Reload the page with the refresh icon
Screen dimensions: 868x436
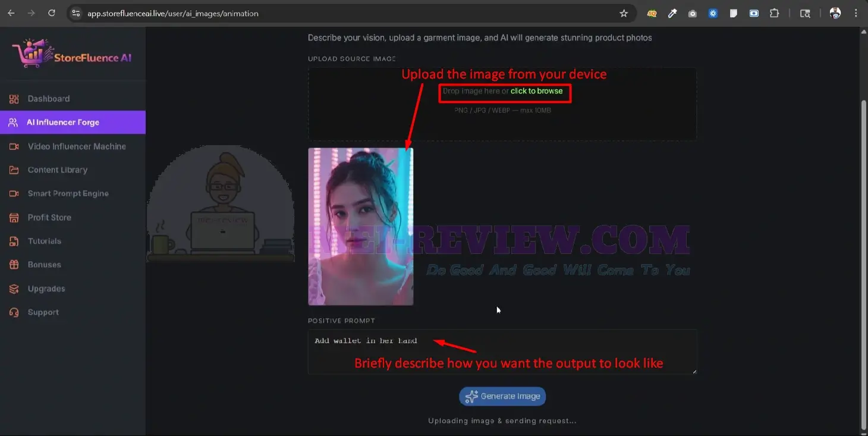pyautogui.click(x=52, y=13)
